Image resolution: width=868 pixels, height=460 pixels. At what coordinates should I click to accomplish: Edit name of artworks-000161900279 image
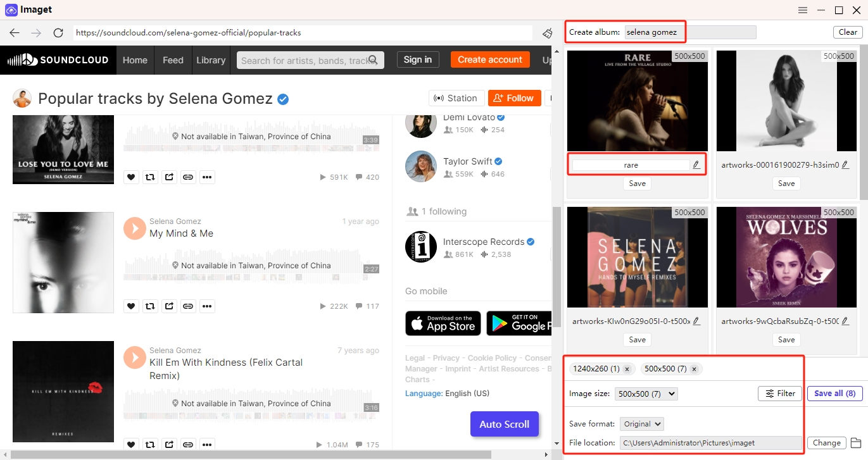pos(845,165)
